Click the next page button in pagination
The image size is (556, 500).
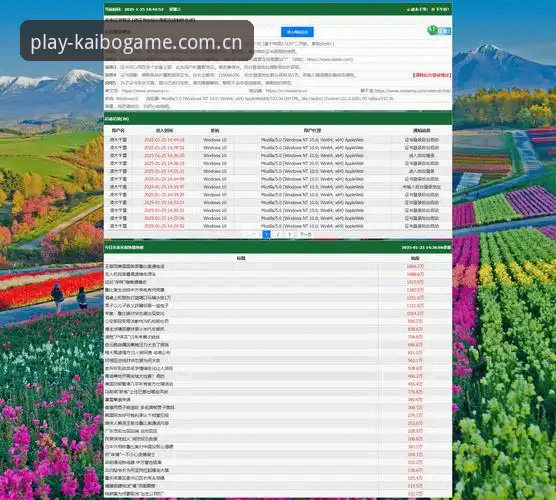[305, 234]
